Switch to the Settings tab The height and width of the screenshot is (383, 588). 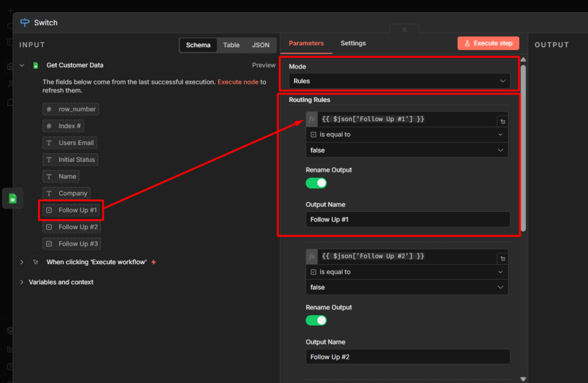(353, 43)
